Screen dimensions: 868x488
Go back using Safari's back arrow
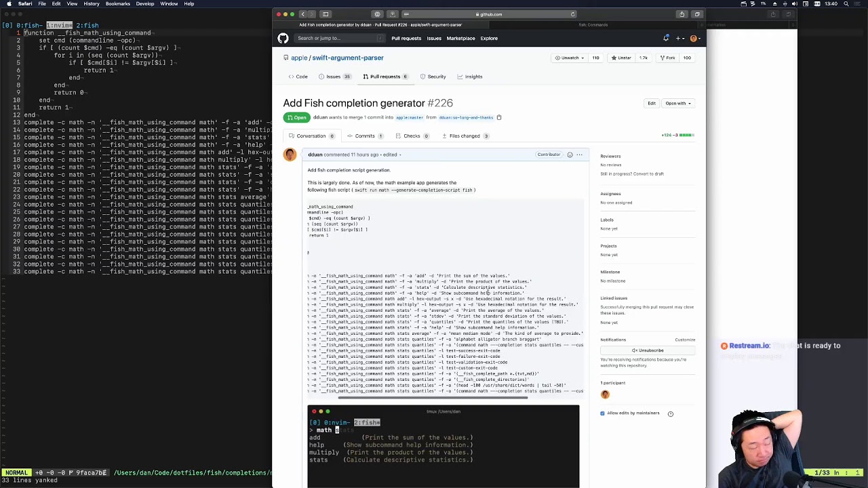coord(303,14)
